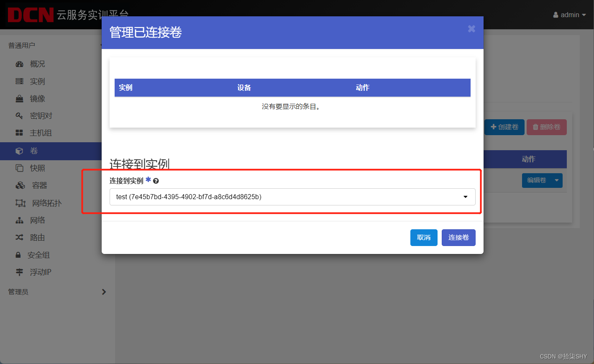
Task: Open the instance selection dropdown with test
Action: click(x=292, y=197)
